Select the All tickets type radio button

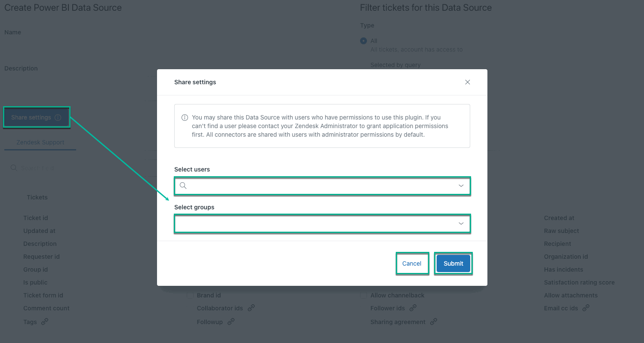(x=363, y=40)
